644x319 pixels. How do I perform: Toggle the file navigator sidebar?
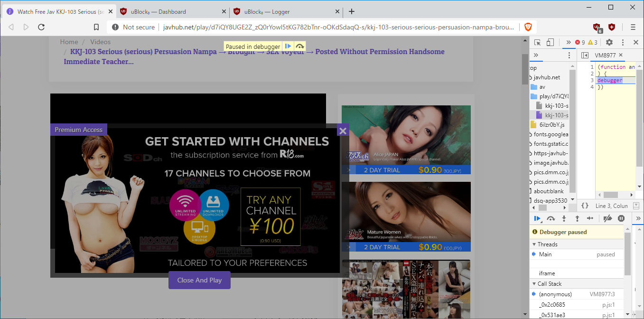pyautogui.click(x=585, y=56)
